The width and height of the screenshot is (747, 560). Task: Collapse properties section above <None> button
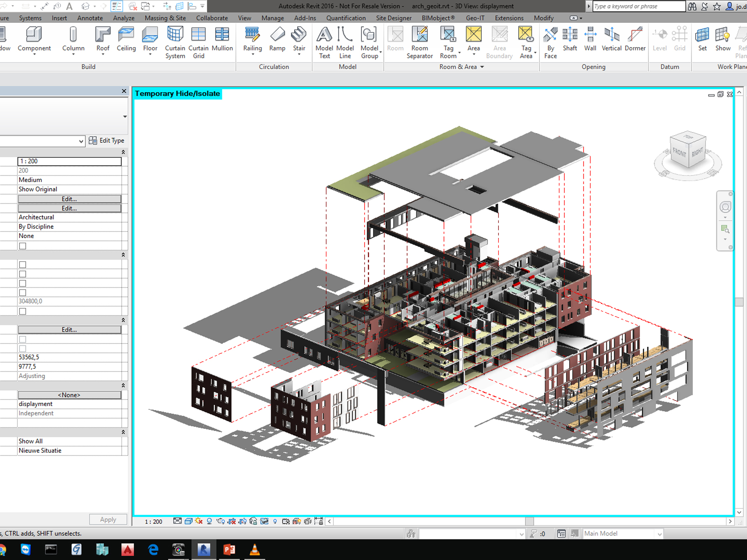coord(123,385)
